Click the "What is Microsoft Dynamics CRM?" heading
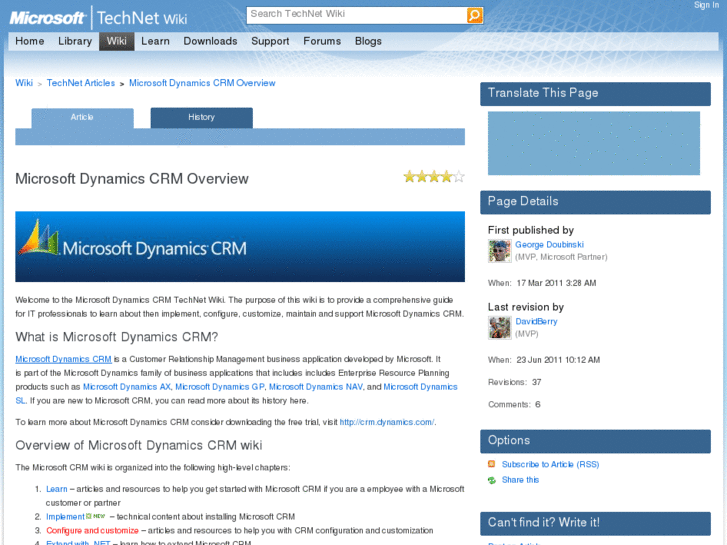 click(x=117, y=337)
